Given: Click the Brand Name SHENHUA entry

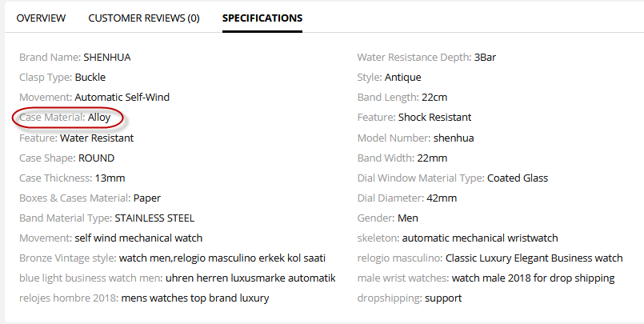Looking at the screenshot, I should 75,58.
